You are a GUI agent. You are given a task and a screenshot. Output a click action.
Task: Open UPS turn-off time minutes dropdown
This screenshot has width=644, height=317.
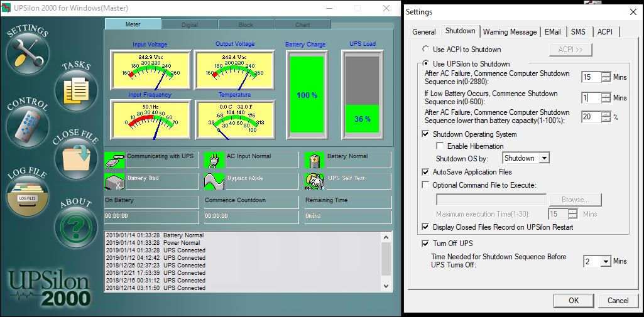[606, 261]
